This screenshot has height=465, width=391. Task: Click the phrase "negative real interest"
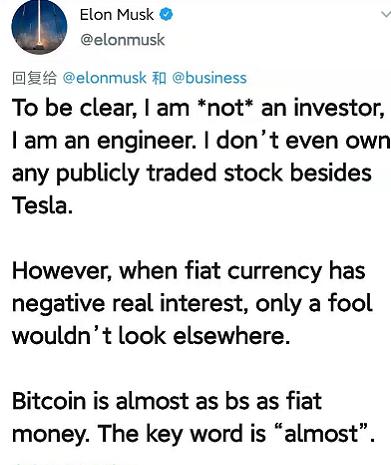tap(129, 303)
